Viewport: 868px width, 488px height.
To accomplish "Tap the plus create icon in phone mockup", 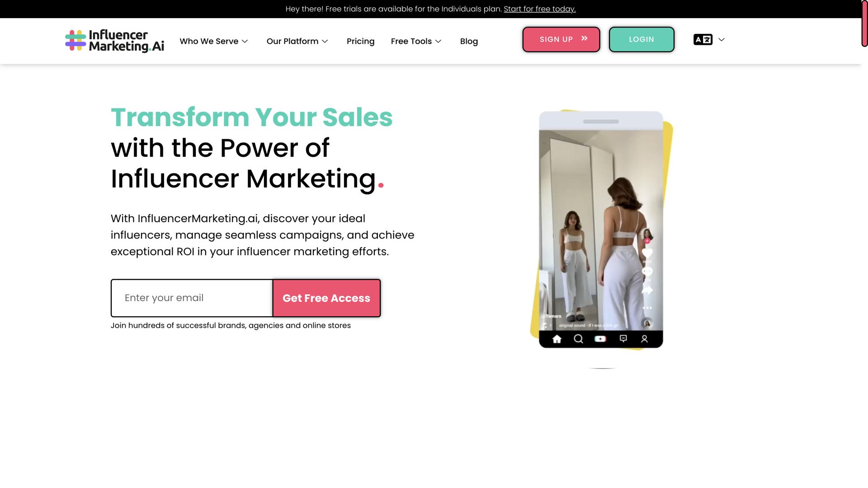I will pyautogui.click(x=600, y=339).
